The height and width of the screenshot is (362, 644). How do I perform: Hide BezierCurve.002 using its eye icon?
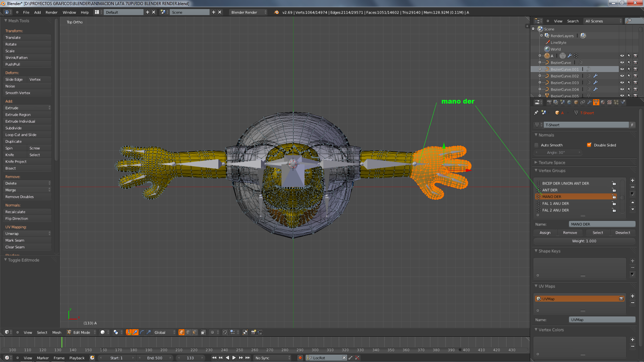coord(622,76)
